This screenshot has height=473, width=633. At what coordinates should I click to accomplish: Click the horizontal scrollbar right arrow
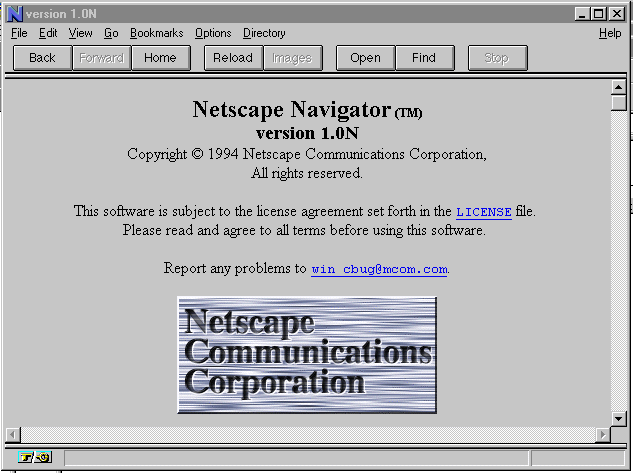pyautogui.click(x=603, y=435)
